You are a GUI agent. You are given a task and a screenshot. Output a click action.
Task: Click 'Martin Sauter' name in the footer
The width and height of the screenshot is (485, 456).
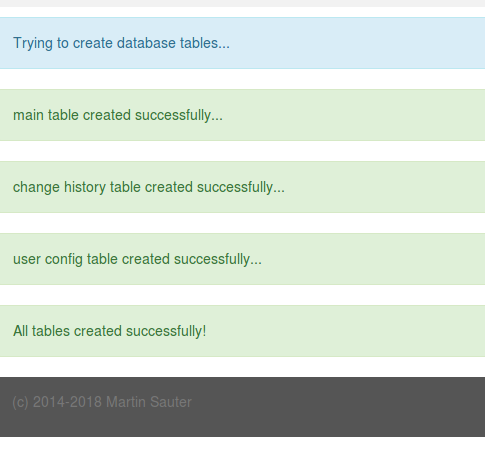point(149,402)
